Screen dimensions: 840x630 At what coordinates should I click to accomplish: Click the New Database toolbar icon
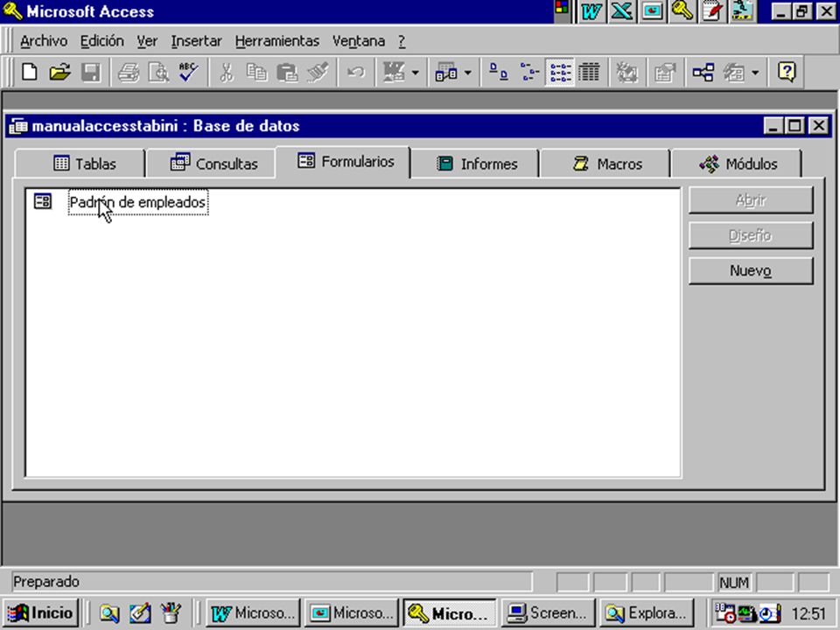coord(30,72)
